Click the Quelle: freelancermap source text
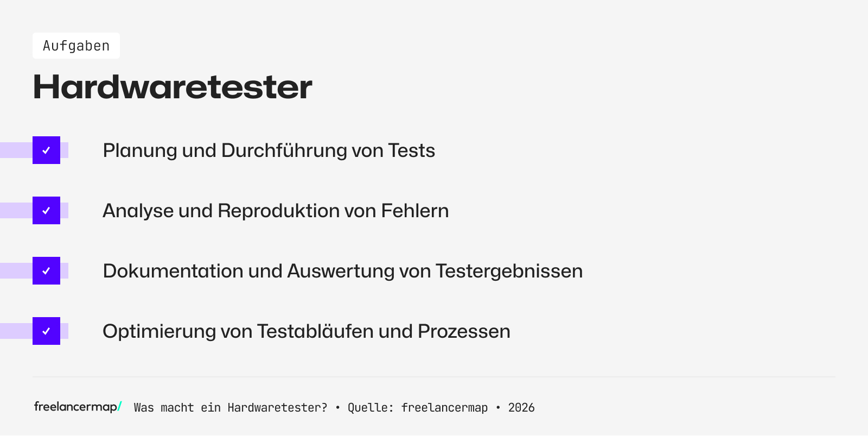868x448 pixels. pos(417,408)
